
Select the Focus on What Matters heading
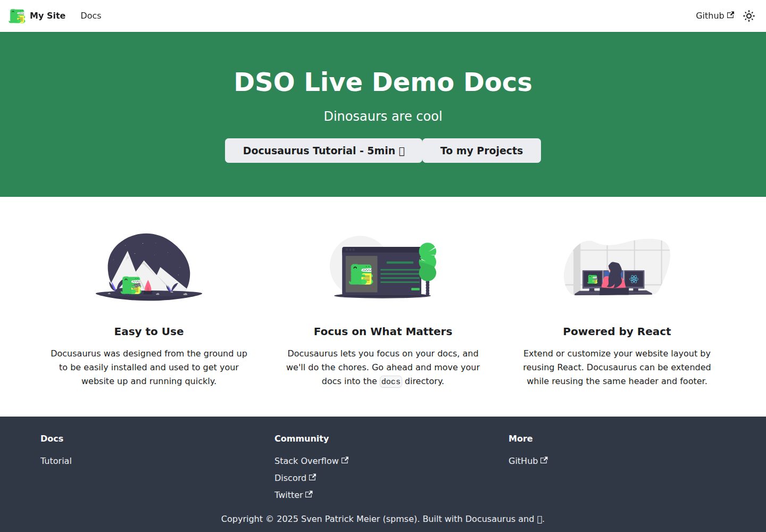click(x=383, y=331)
